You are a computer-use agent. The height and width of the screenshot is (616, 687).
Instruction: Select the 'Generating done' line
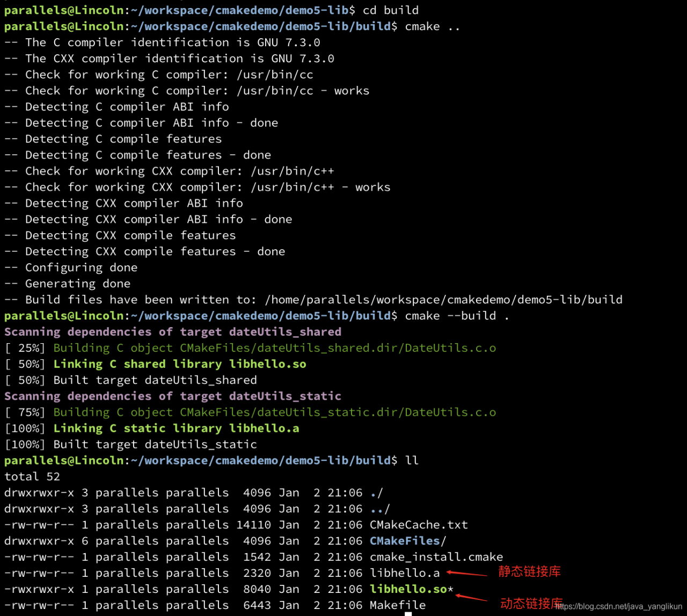coord(68,284)
